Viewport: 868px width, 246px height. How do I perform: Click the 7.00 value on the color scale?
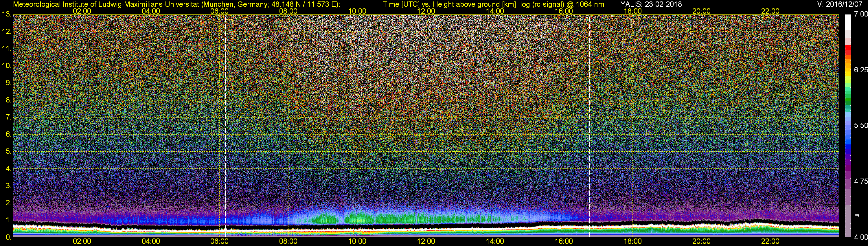tap(860, 14)
